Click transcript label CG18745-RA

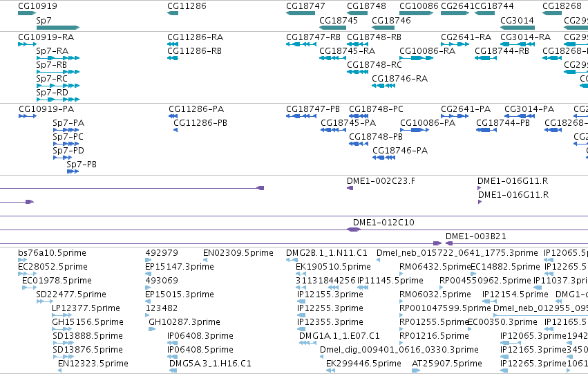tap(347, 51)
